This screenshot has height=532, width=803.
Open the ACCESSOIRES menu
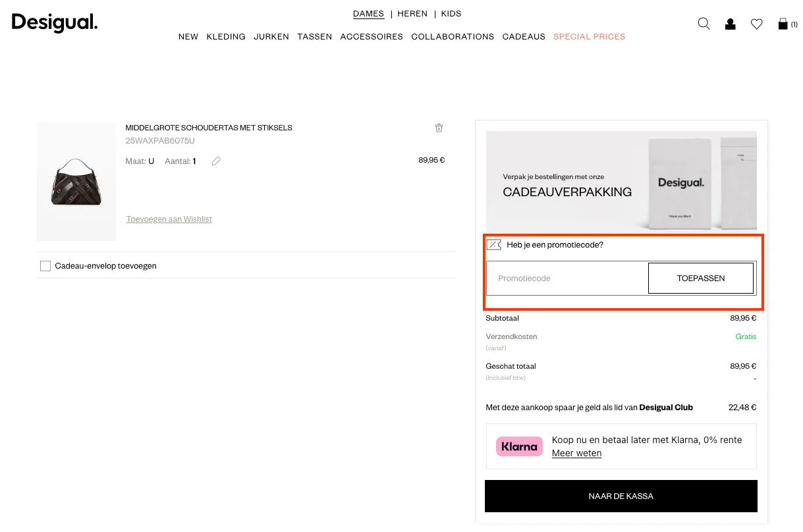point(372,37)
